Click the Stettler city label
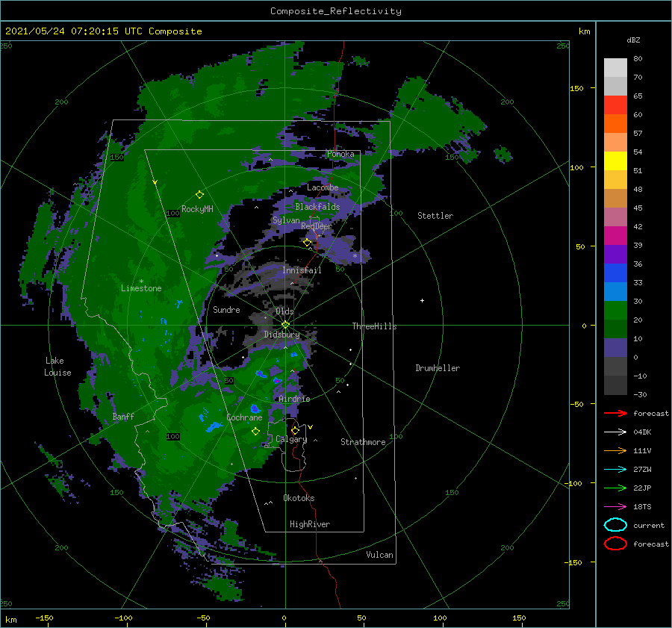 pos(435,216)
